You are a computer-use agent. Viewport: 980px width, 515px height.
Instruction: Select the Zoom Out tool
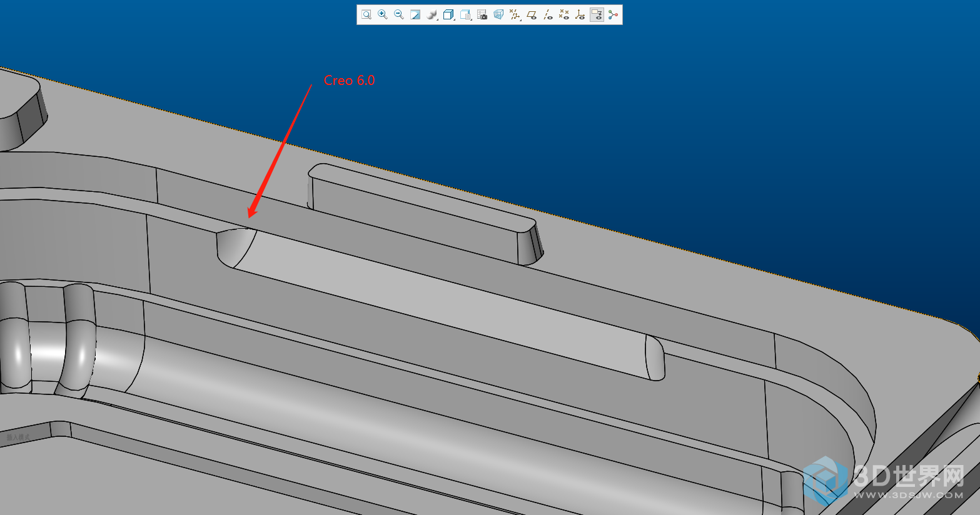click(399, 14)
